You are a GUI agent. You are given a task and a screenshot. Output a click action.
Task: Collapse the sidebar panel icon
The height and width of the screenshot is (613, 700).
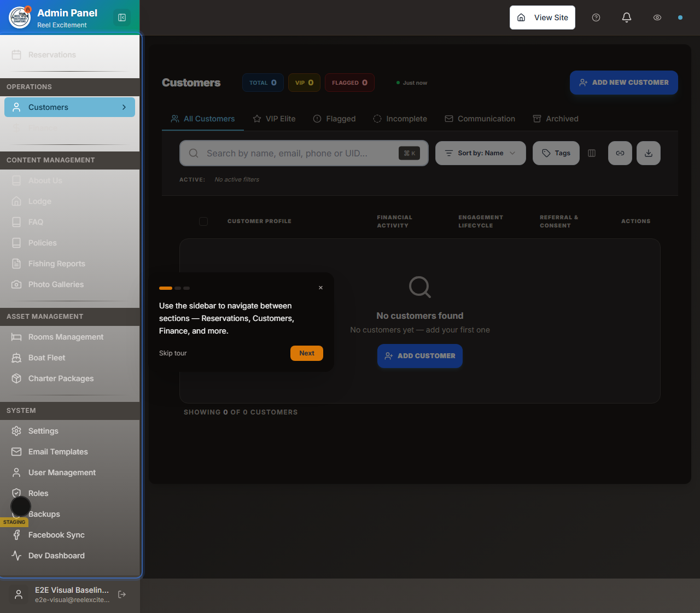[x=122, y=17]
